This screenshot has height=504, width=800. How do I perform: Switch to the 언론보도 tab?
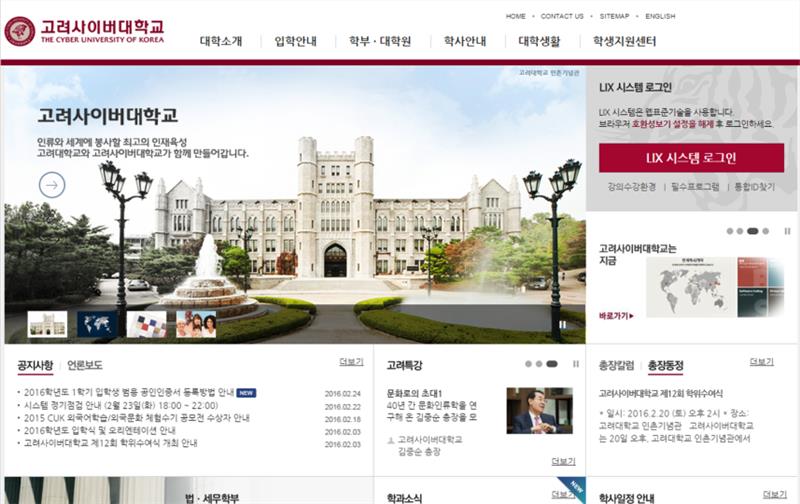tap(85, 365)
